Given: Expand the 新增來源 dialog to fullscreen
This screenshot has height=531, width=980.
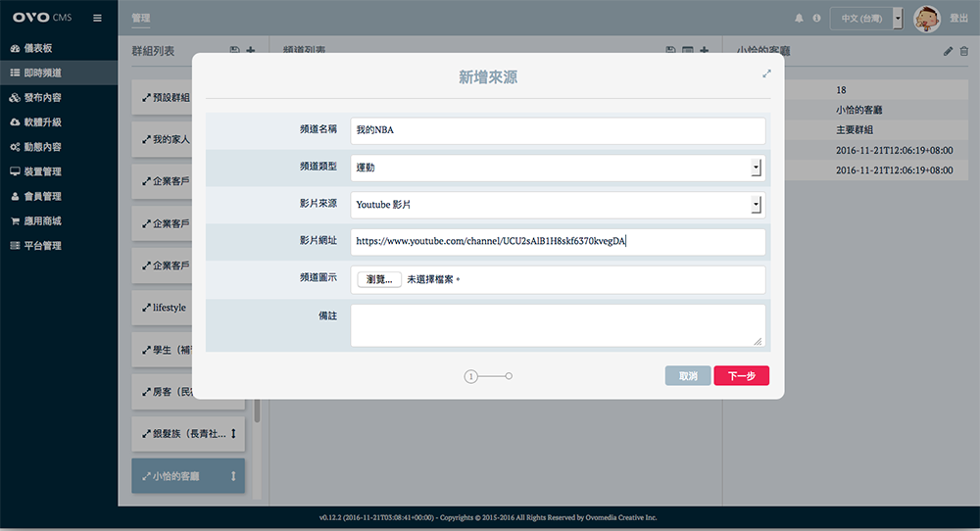Looking at the screenshot, I should point(766,73).
